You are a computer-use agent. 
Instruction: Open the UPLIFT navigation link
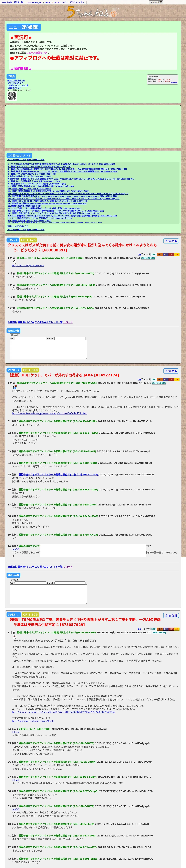click(x=48, y=2)
